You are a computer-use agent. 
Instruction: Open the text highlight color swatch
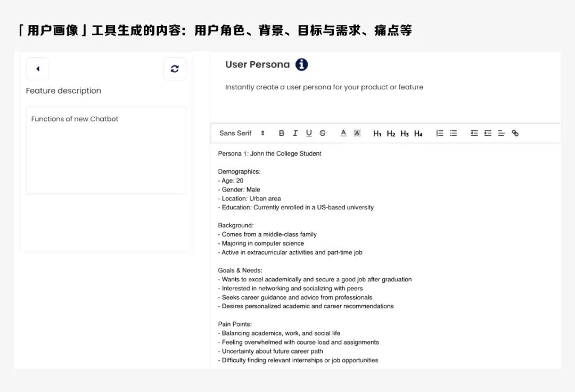pos(356,133)
